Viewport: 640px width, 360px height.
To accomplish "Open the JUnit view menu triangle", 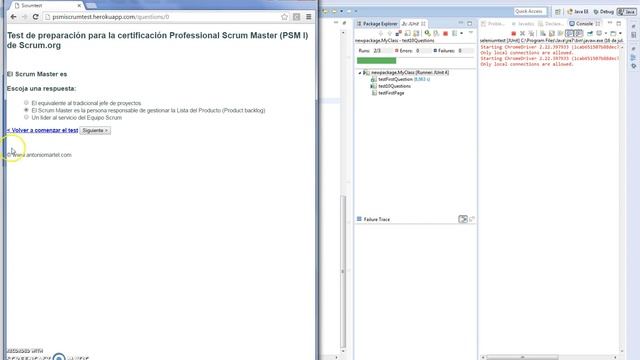I will point(471,32).
